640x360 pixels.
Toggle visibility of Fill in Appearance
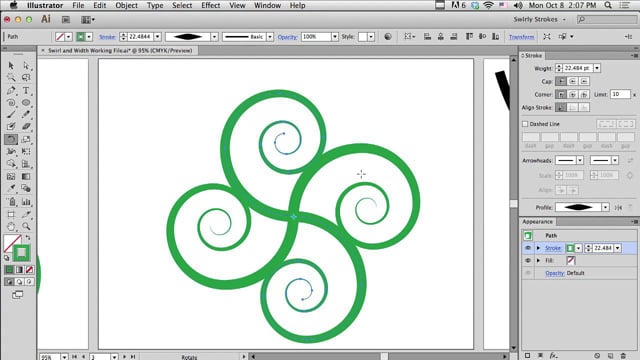[528, 260]
